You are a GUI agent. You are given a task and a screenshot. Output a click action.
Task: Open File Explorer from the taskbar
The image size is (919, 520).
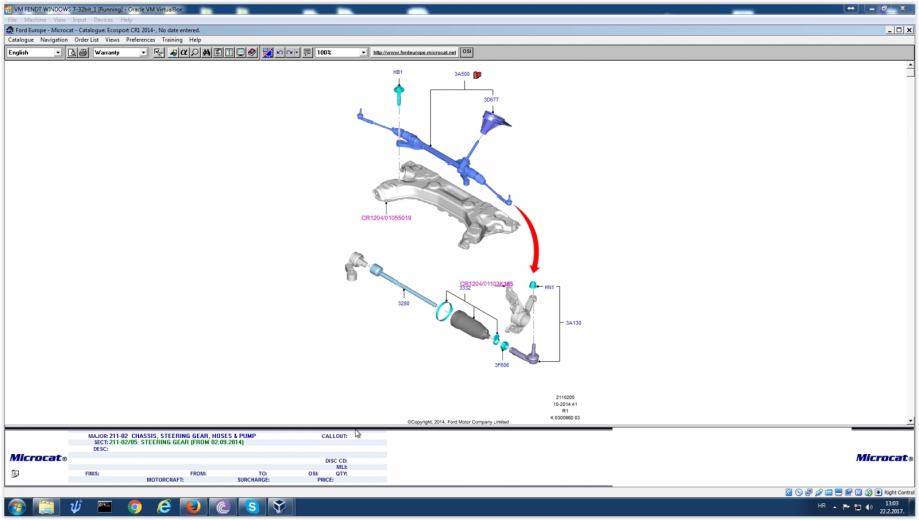[46, 507]
